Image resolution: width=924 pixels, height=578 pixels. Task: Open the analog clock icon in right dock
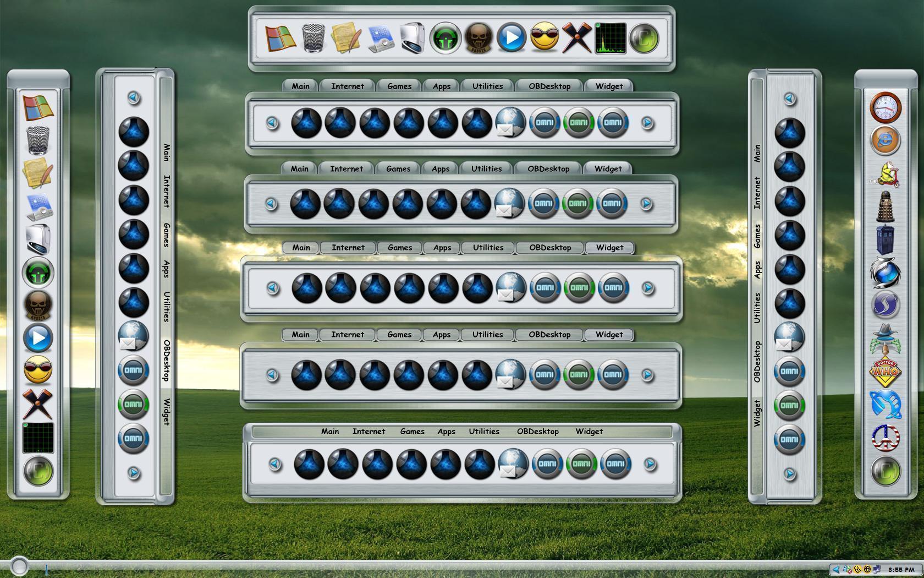click(886, 107)
